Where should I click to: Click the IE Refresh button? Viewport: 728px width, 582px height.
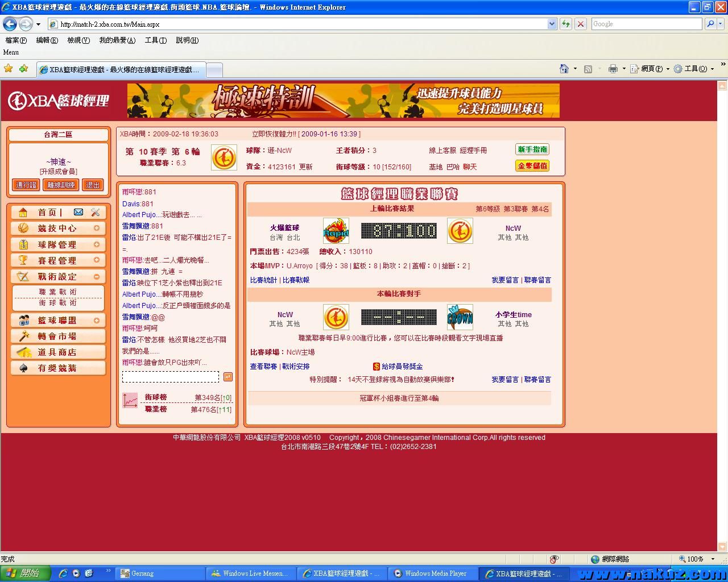(565, 24)
